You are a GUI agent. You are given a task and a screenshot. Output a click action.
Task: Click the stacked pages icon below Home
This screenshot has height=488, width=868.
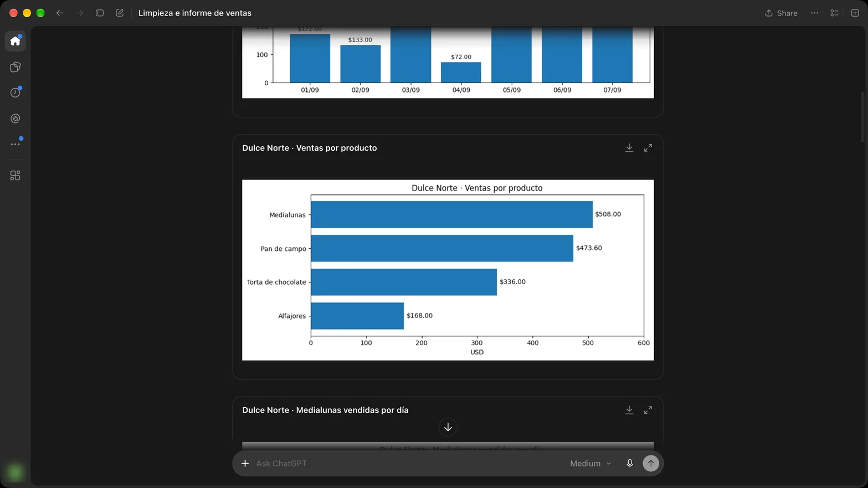tap(16, 67)
